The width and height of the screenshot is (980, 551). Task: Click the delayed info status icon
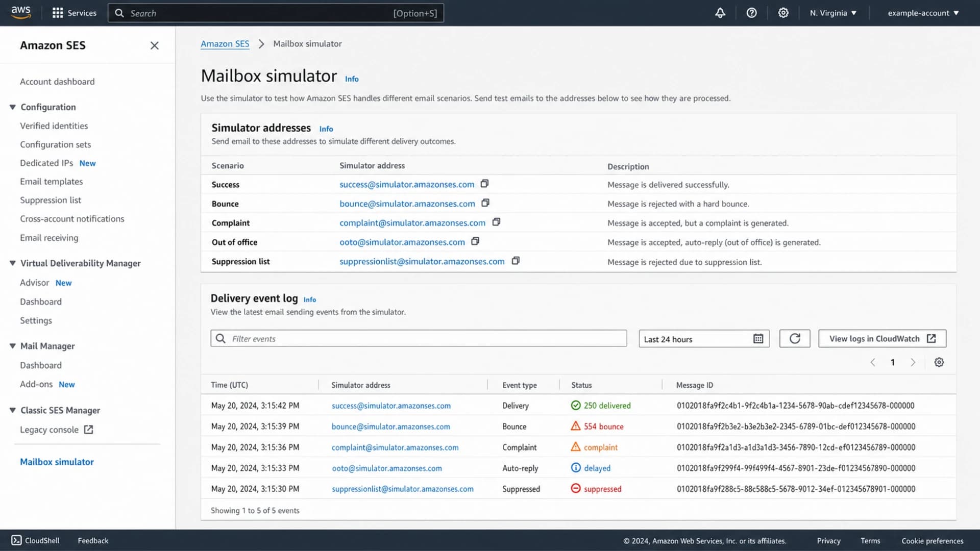tap(576, 468)
